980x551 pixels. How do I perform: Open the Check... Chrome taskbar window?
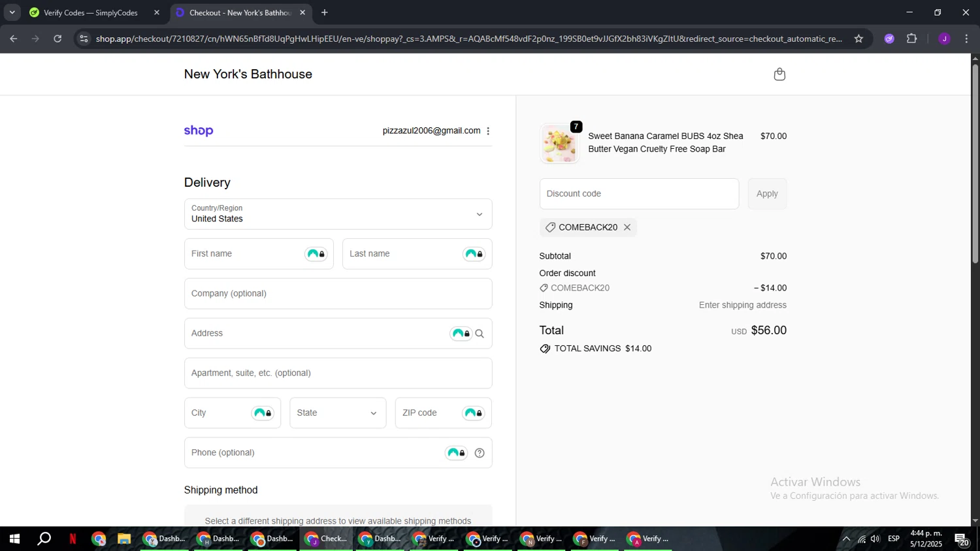[327, 539]
